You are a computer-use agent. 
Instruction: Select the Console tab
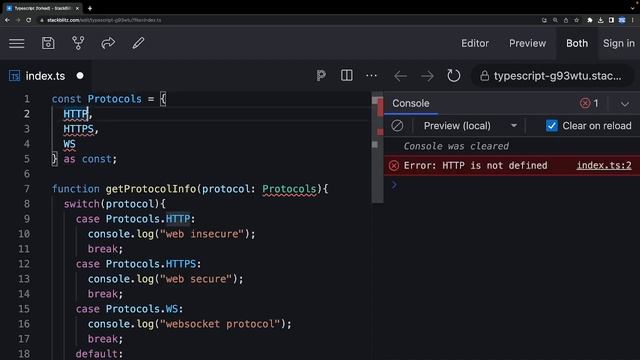tap(411, 103)
